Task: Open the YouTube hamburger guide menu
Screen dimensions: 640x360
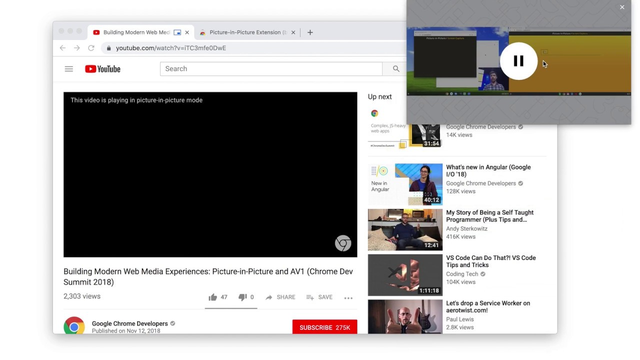Action: point(69,69)
